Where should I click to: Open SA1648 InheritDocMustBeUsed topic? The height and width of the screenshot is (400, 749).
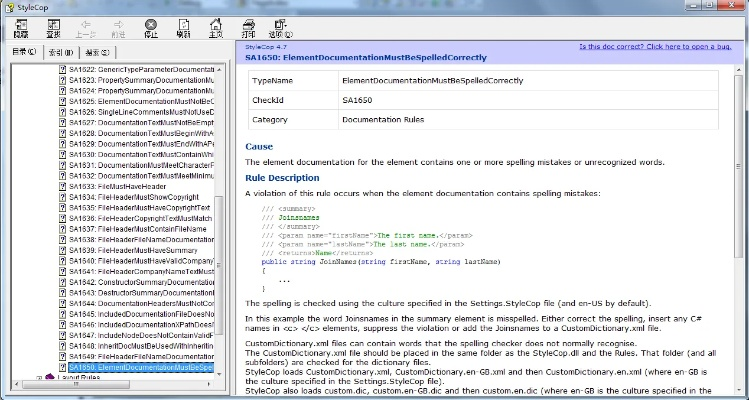coord(139,346)
